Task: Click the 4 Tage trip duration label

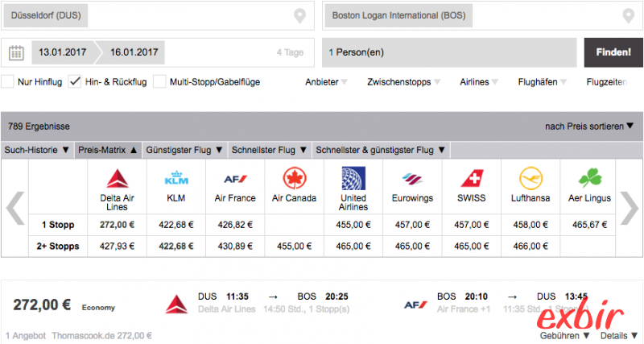Action: [290, 52]
